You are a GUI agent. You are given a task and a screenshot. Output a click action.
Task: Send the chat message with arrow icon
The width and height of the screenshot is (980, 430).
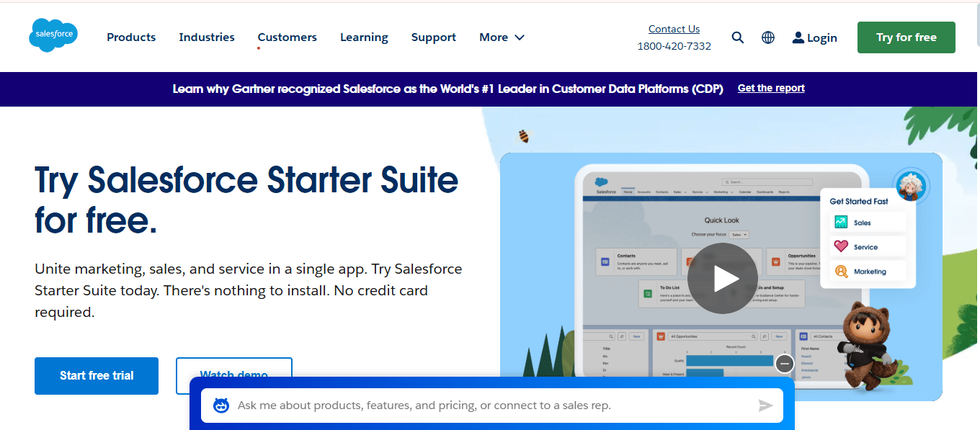(x=765, y=406)
